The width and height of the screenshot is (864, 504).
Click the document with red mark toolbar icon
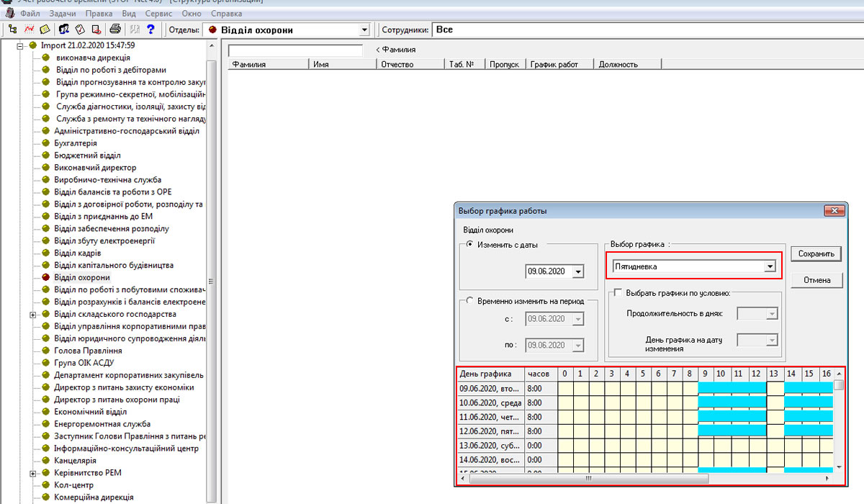96,30
